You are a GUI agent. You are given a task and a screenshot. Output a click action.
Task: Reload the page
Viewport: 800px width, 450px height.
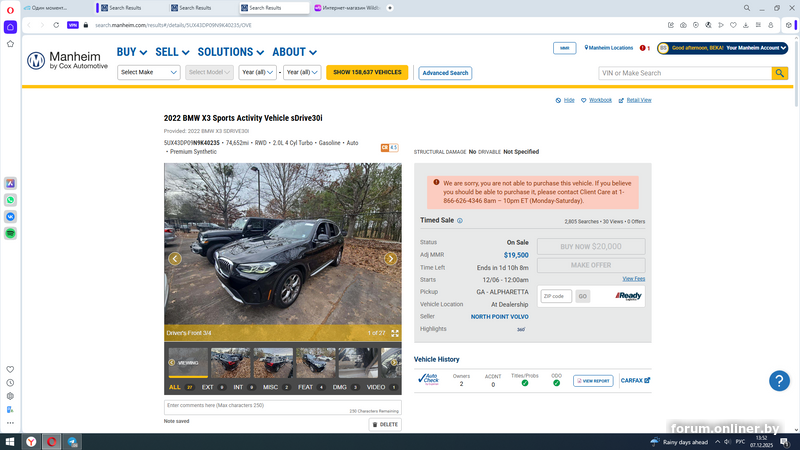tap(56, 25)
